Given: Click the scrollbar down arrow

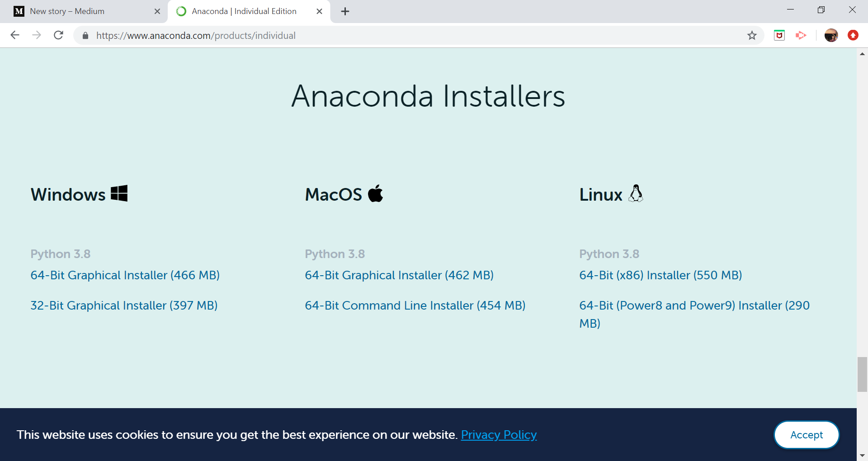Looking at the screenshot, I should coord(862,456).
